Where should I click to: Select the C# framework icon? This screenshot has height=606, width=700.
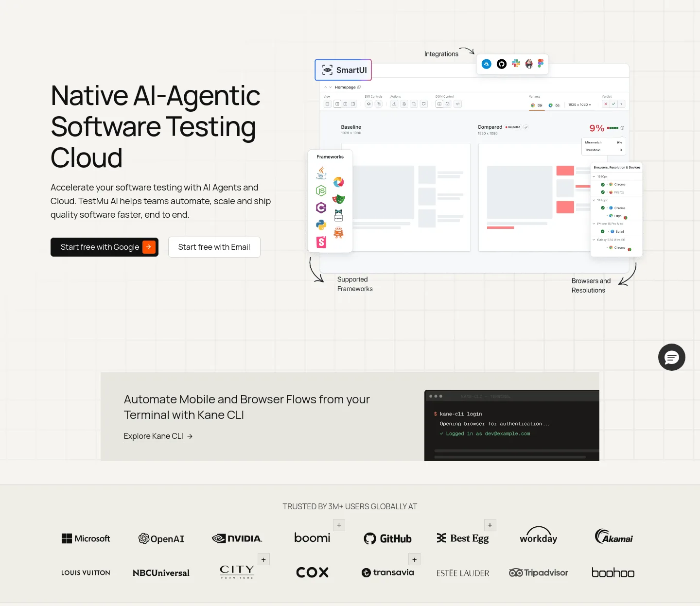[x=321, y=208]
